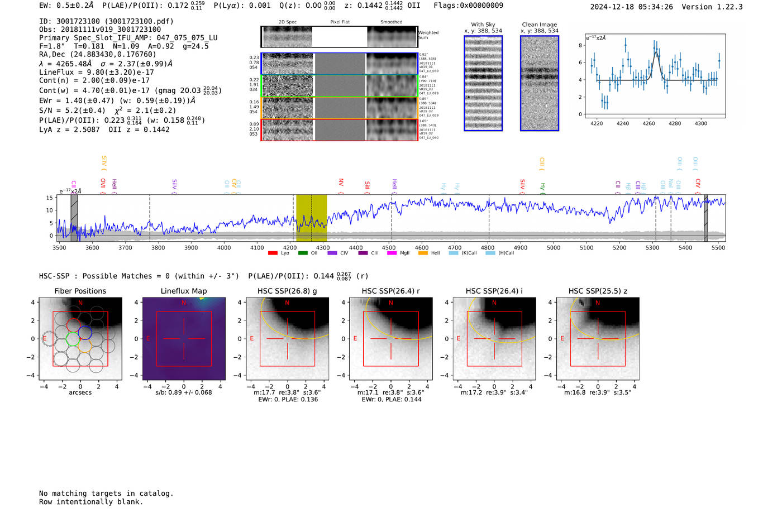
Task: Click the 'Smoothed' column header
Action: (391, 22)
